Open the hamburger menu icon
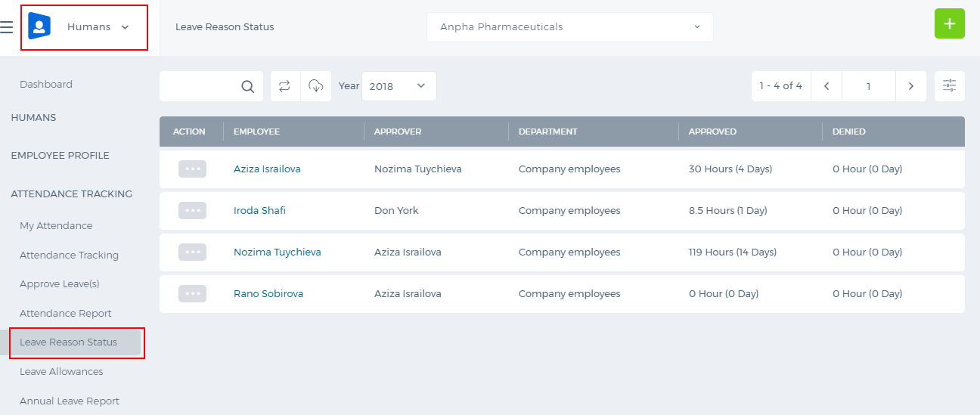The height and width of the screenshot is (415, 980). pyautogui.click(x=6, y=27)
